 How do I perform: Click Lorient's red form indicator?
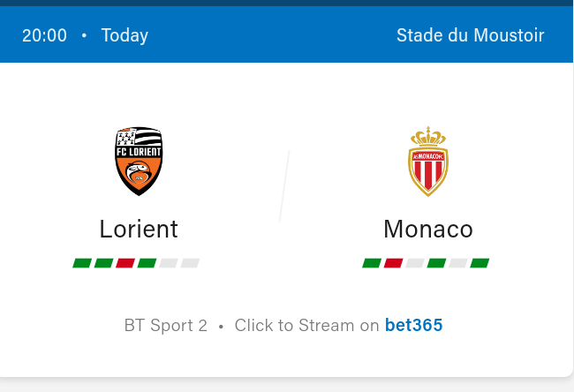125,263
